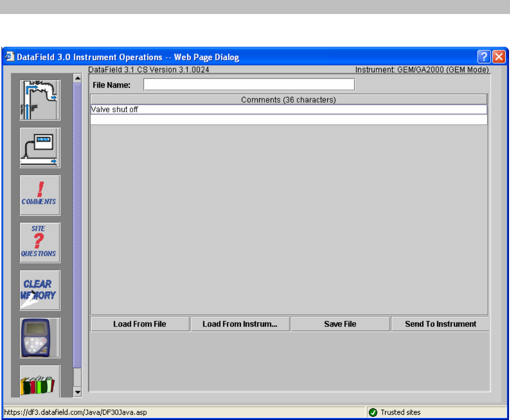Click the Comments (36 characters) column header
The image size is (510, 420).
(x=289, y=99)
